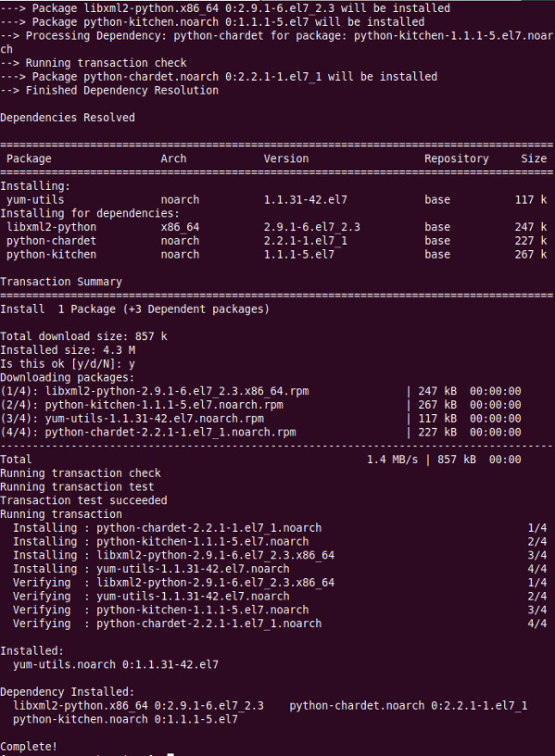The width and height of the screenshot is (555, 756).
Task: Click the '227 k' size value
Action: coord(531,241)
